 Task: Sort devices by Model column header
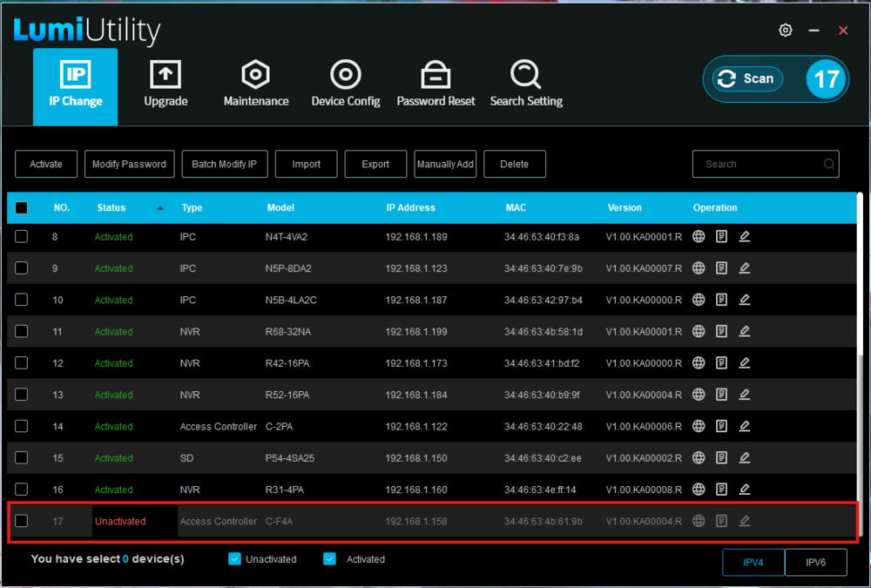tap(280, 207)
